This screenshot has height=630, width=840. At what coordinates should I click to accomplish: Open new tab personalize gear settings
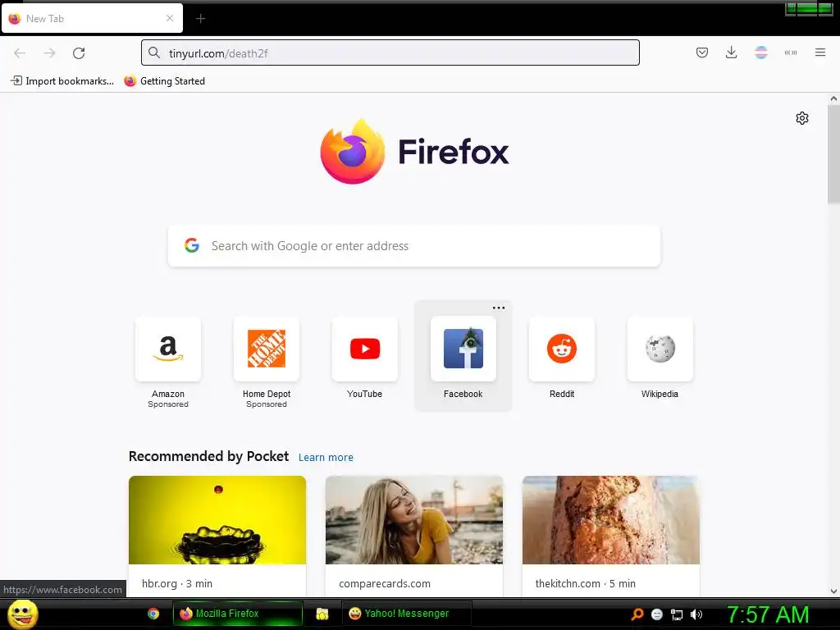coord(802,118)
